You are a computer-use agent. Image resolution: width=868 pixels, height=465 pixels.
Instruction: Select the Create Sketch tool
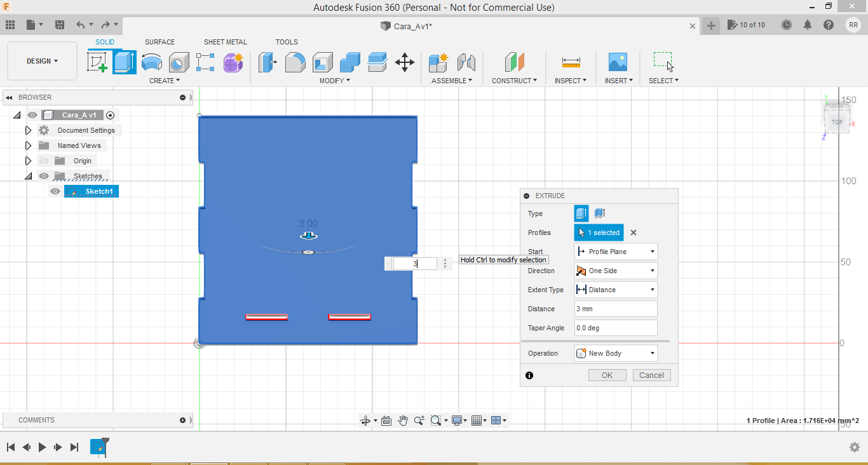point(97,62)
